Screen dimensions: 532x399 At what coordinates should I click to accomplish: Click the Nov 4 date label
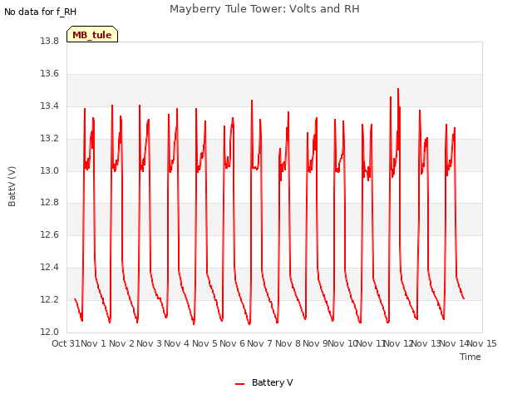click(x=177, y=343)
